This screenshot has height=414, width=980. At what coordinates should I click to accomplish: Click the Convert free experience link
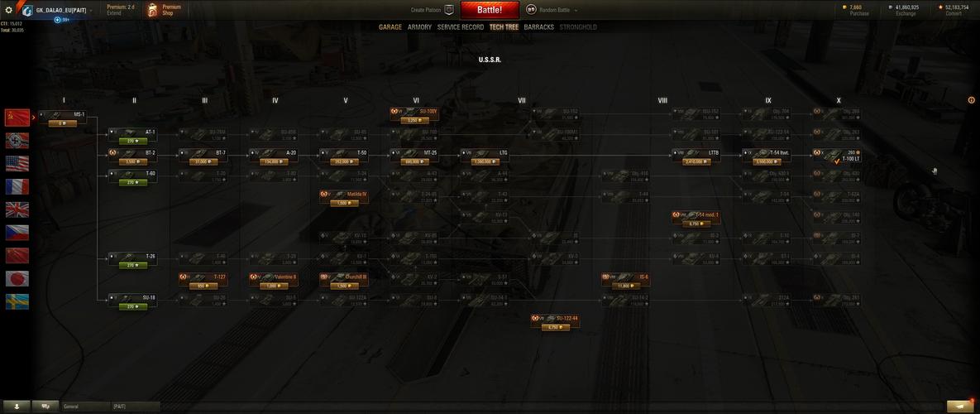(x=954, y=13)
